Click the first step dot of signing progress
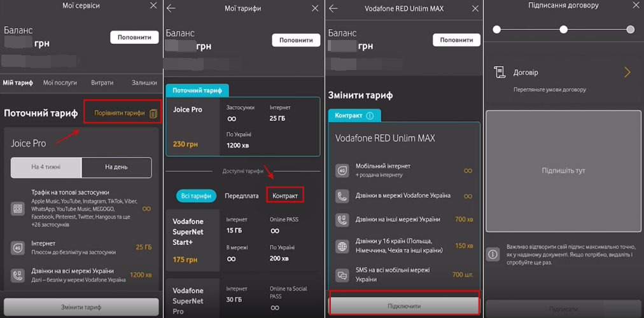Screen dimensions: 644x318 pos(497,29)
